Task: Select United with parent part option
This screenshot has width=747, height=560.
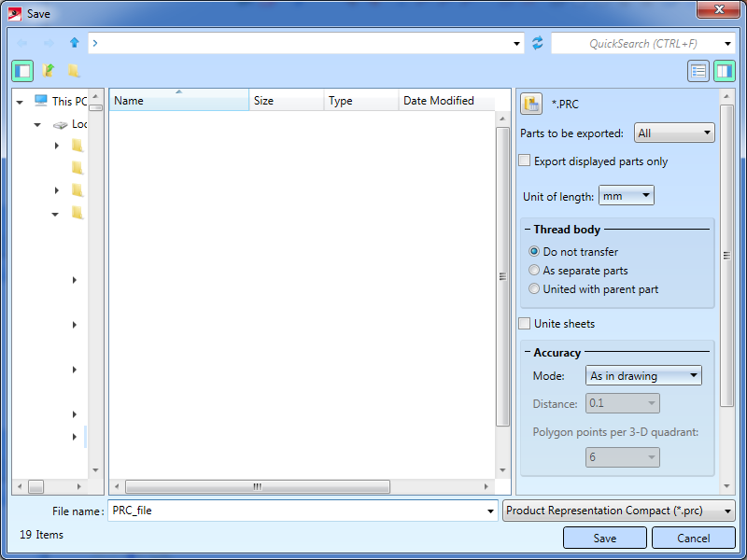Action: (x=534, y=288)
